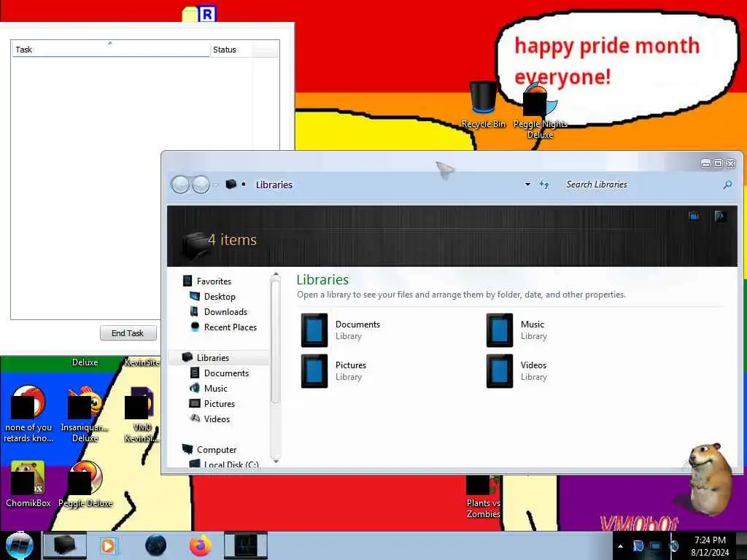747x560 pixels.
Task: Click the Back button in Libraries window
Action: tap(181, 184)
